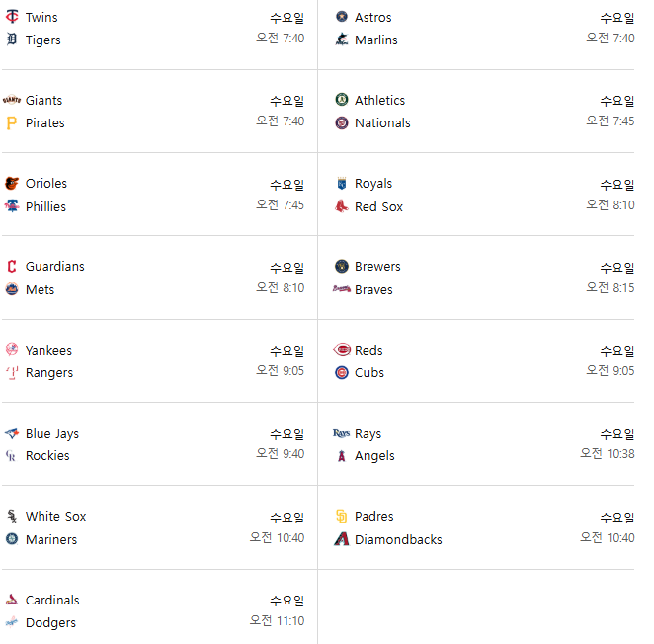Screen dimensions: 654x644
Task: Select the Royals vs Red Sox 8:10 time
Action: (611, 204)
